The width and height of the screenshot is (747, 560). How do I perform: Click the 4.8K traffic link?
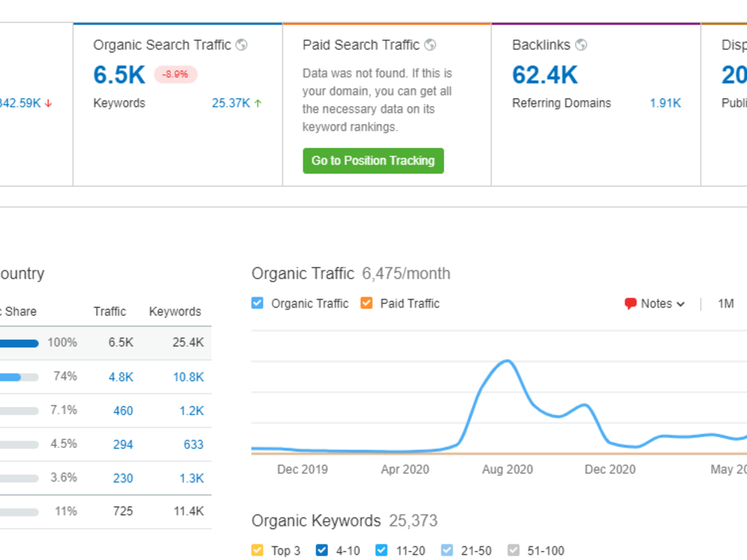[x=121, y=377]
